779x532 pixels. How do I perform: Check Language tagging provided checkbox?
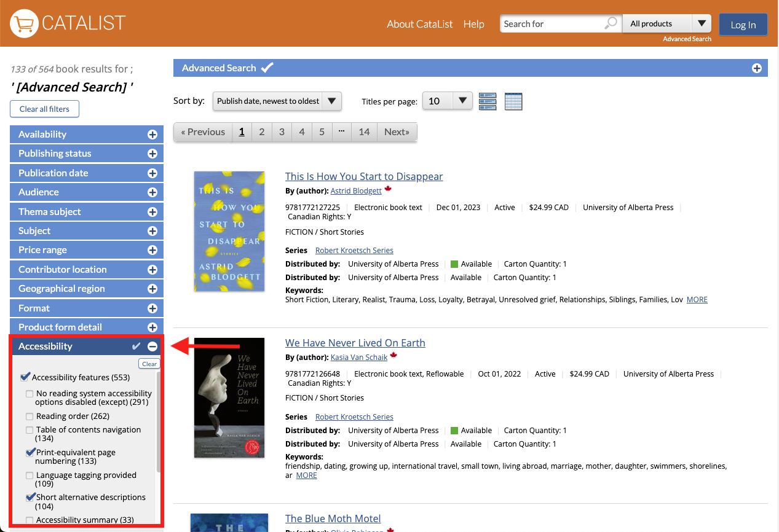point(30,475)
